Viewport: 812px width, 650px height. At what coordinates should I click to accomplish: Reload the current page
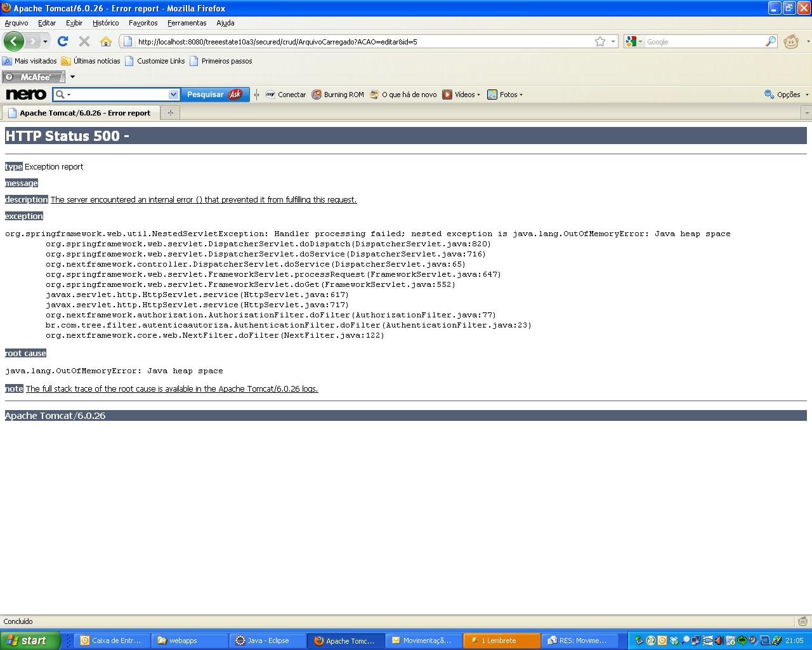point(62,41)
